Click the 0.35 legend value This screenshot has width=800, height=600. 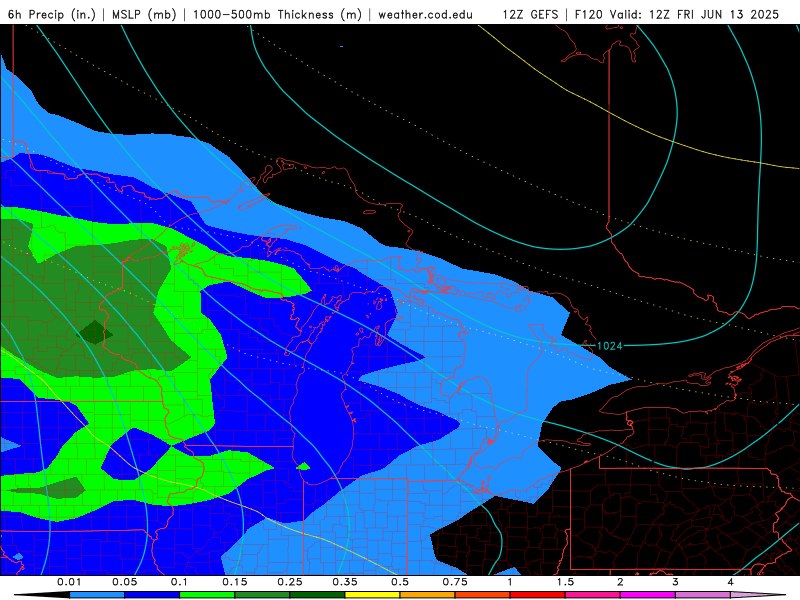(x=345, y=582)
